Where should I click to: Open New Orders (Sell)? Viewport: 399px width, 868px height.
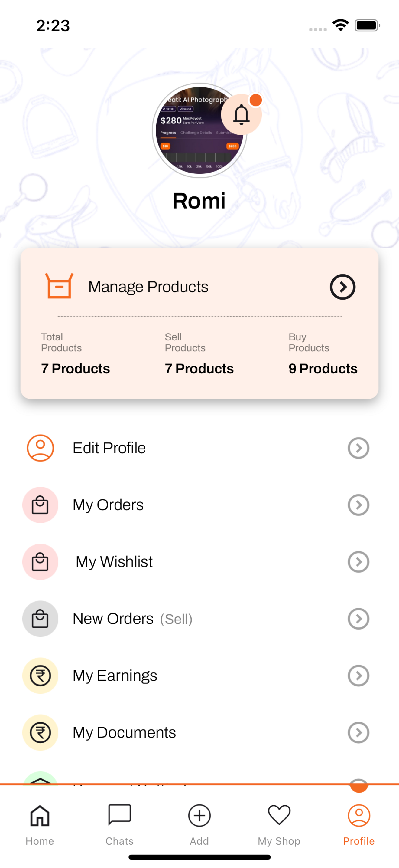point(199,619)
